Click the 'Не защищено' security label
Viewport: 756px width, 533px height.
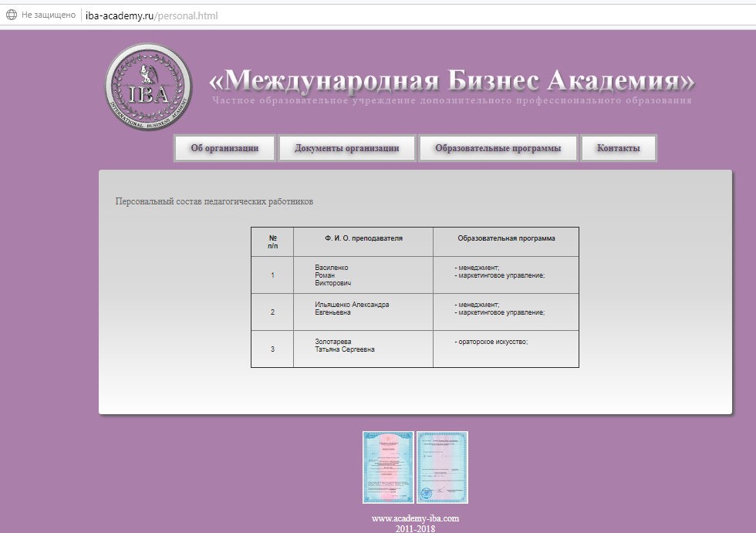point(48,15)
